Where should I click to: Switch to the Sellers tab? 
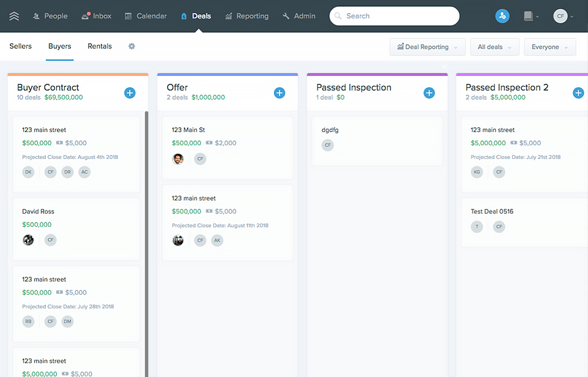tap(21, 46)
